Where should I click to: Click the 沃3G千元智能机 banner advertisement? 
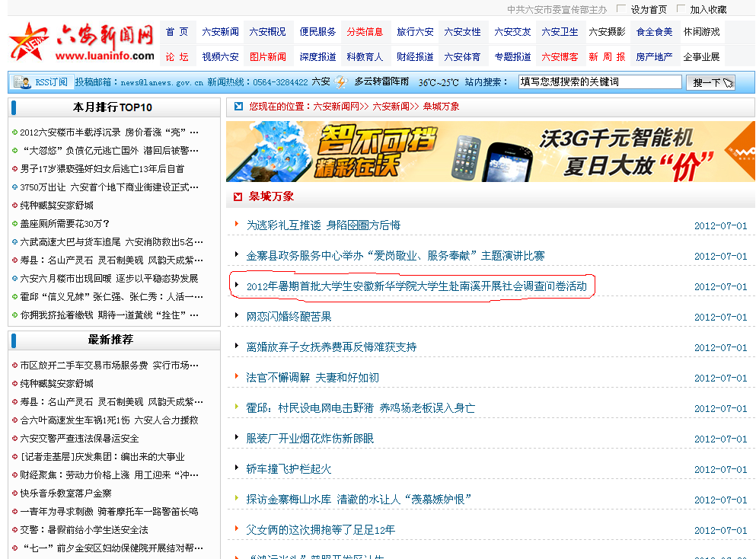(490, 151)
